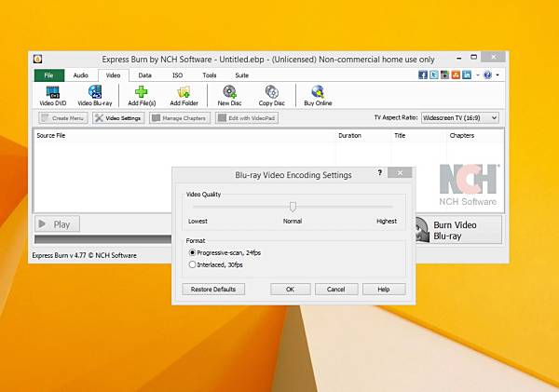Click Restore Defaults in encoding dialog
559x392 pixels.
(213, 289)
